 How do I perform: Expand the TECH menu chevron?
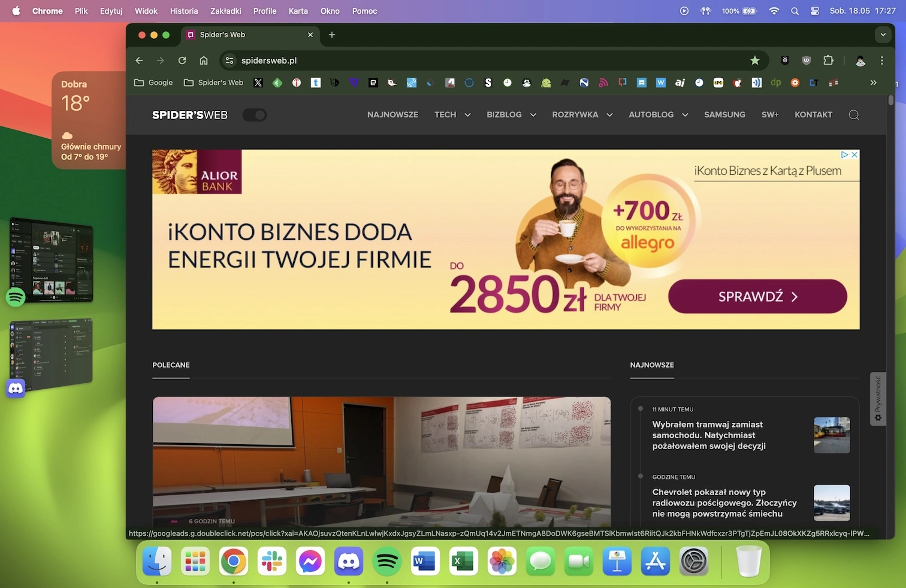click(467, 115)
